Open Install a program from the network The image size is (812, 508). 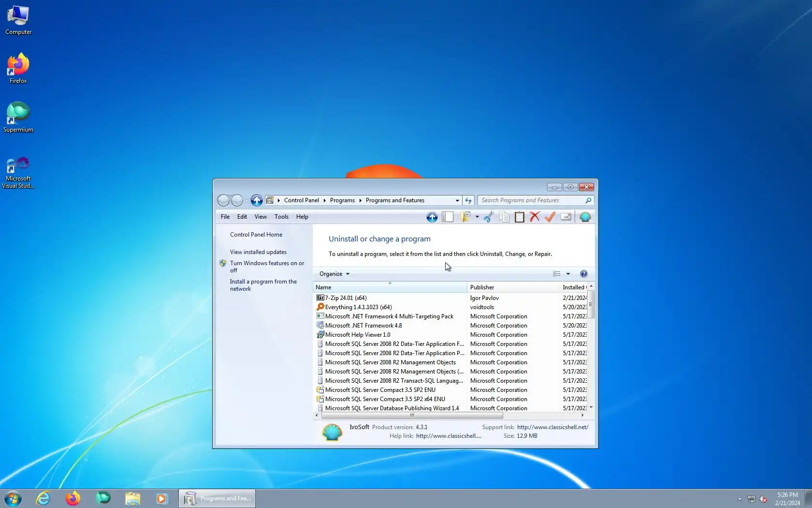pyautogui.click(x=263, y=285)
